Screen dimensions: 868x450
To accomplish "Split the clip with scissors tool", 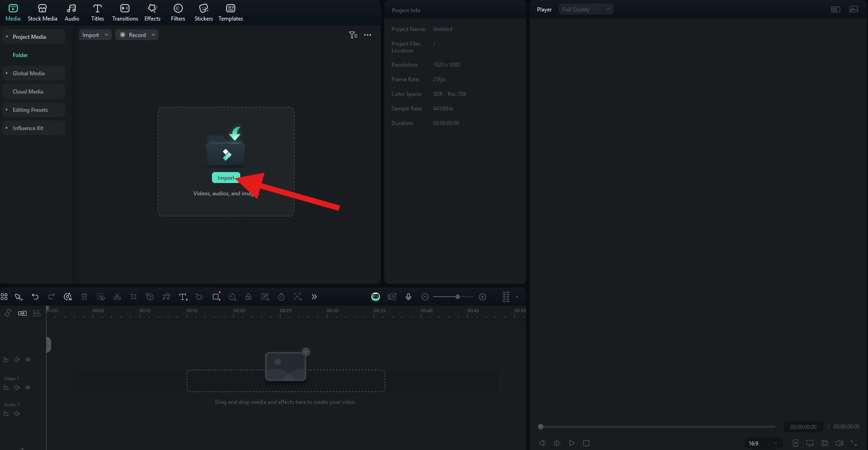I will point(117,297).
